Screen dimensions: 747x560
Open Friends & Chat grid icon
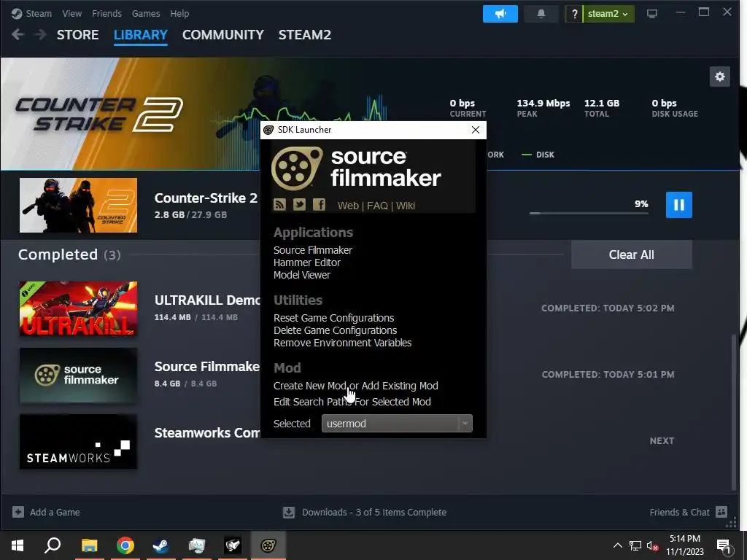(x=721, y=512)
